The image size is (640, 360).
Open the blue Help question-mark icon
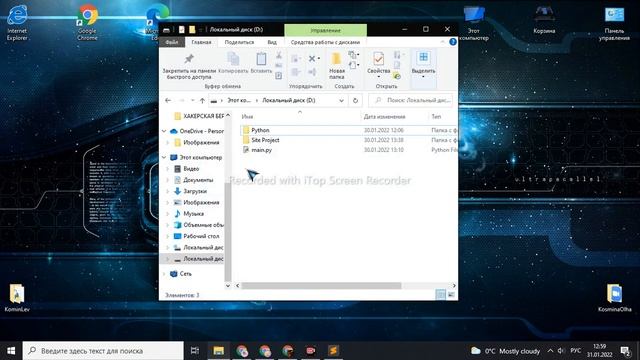(453, 42)
